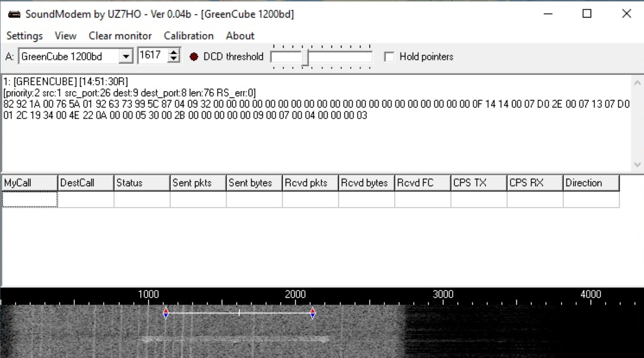Select the empty MyCall table cell
The height and width of the screenshot is (358, 644).
pos(30,199)
